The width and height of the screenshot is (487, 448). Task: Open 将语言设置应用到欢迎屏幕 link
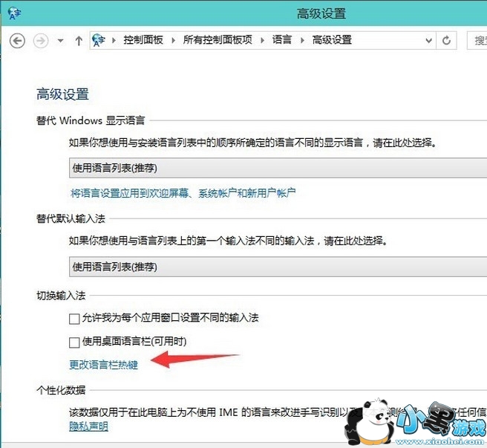click(x=183, y=193)
